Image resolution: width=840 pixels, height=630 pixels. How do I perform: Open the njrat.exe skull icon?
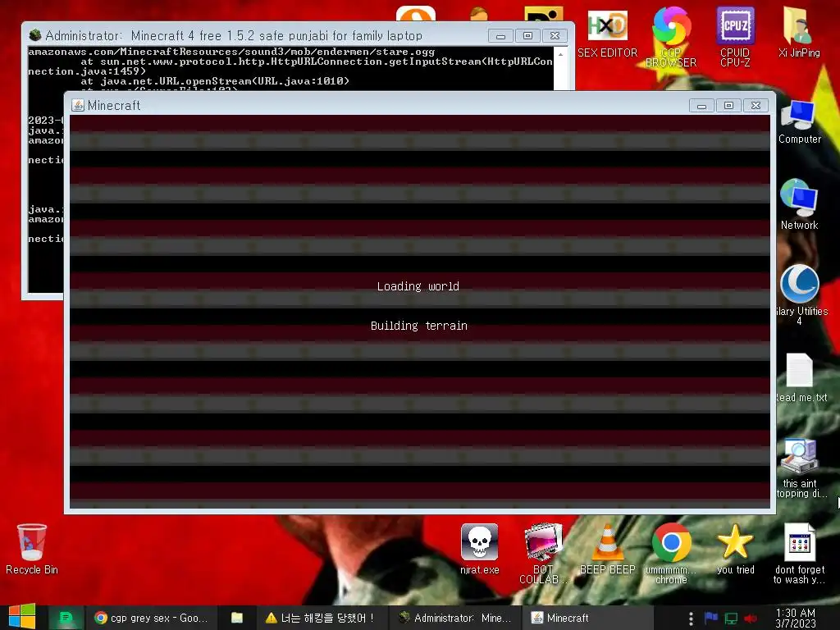point(479,549)
